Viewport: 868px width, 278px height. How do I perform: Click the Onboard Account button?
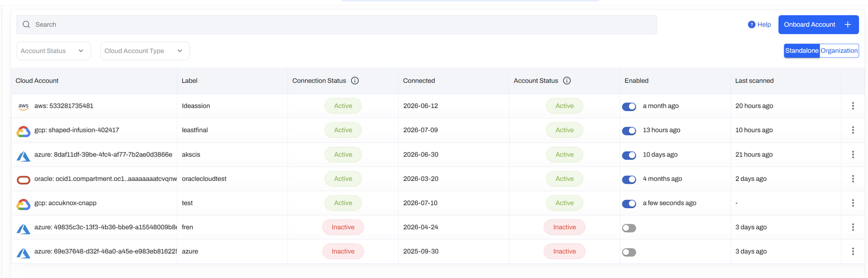tap(818, 24)
